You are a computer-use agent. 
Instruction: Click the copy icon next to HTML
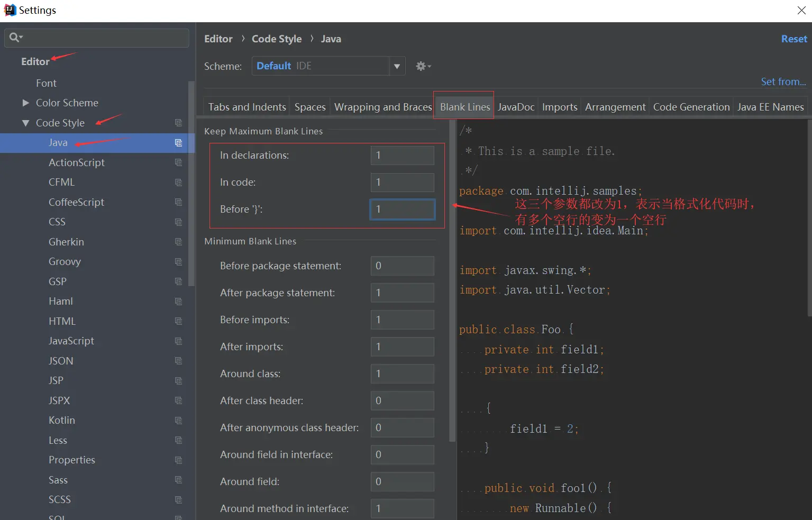pyautogui.click(x=178, y=321)
